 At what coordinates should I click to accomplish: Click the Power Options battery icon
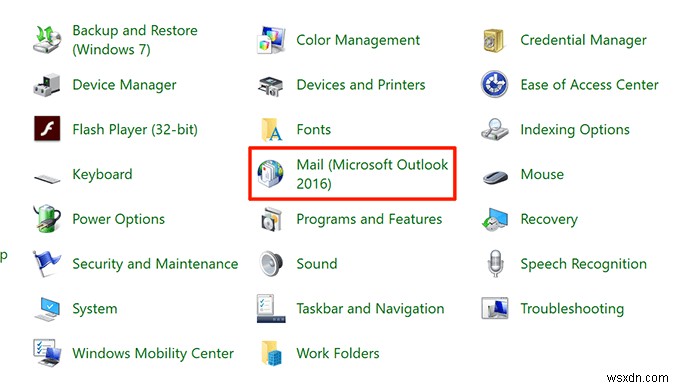pos(47,218)
